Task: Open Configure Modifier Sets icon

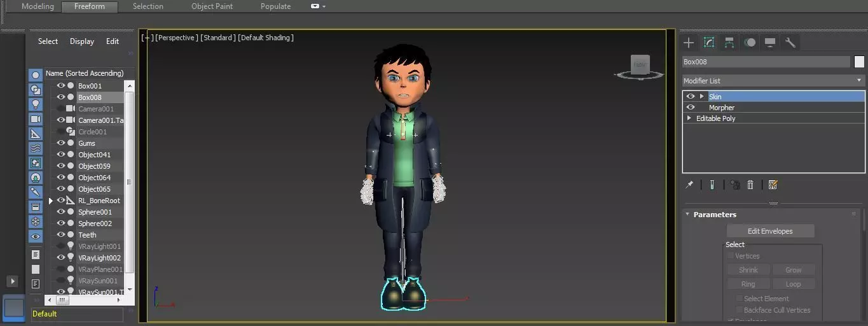Action: point(773,185)
